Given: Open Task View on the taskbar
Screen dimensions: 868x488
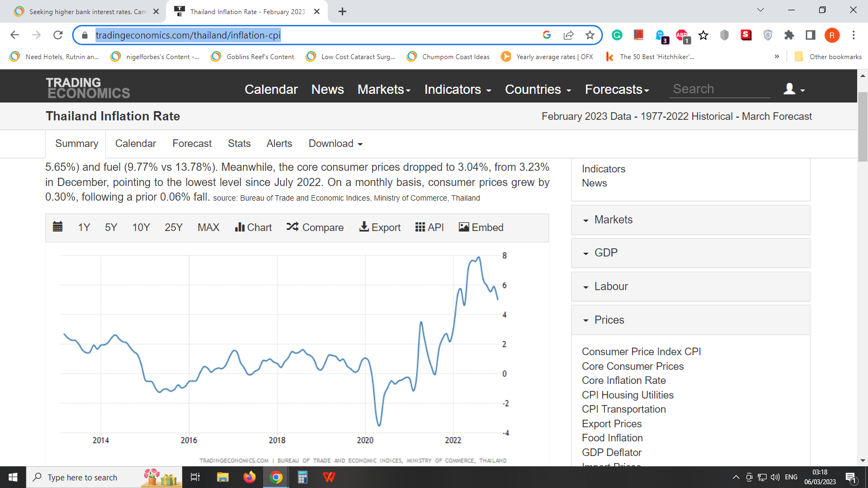Looking at the screenshot, I should [x=195, y=477].
